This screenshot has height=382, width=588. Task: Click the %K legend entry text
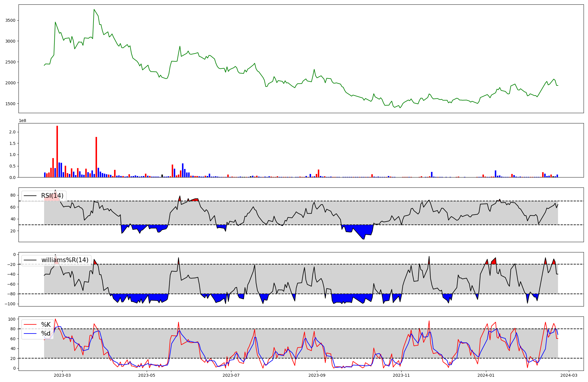(46, 325)
